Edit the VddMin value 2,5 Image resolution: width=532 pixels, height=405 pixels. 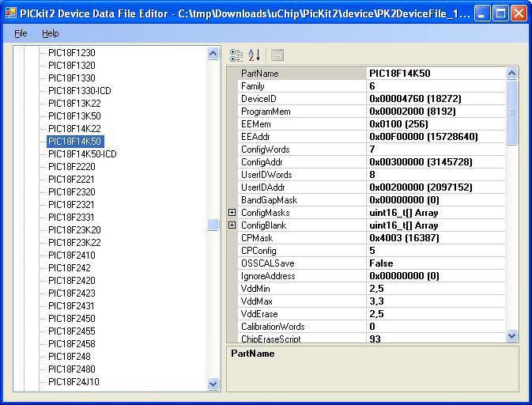[436, 289]
